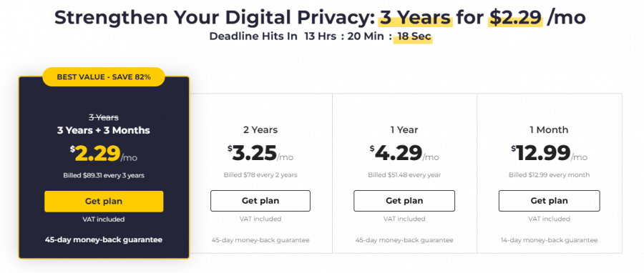The height and width of the screenshot is (273, 644).
Task: Click the 14-day money-back guarantee text
Action: point(549,240)
